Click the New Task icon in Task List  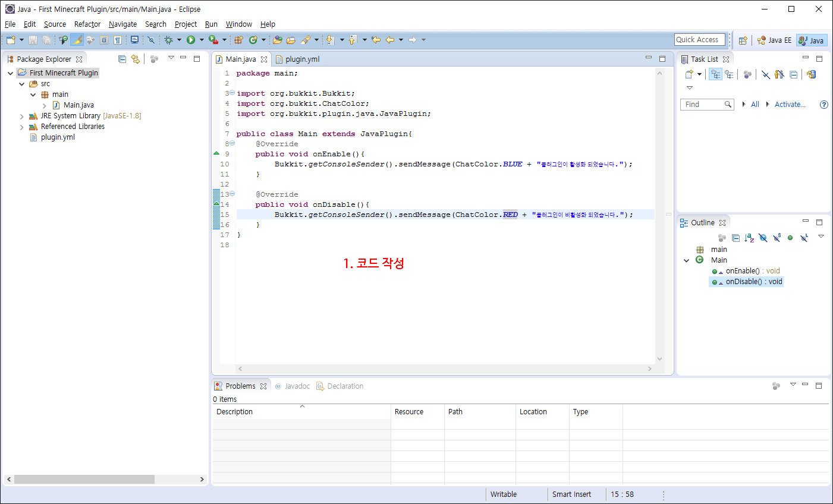[x=689, y=74]
